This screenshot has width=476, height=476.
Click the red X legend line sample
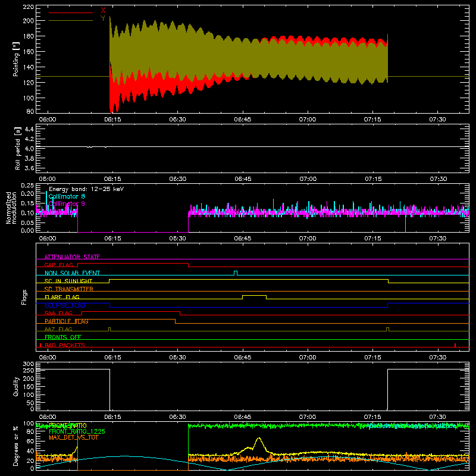(71, 12)
